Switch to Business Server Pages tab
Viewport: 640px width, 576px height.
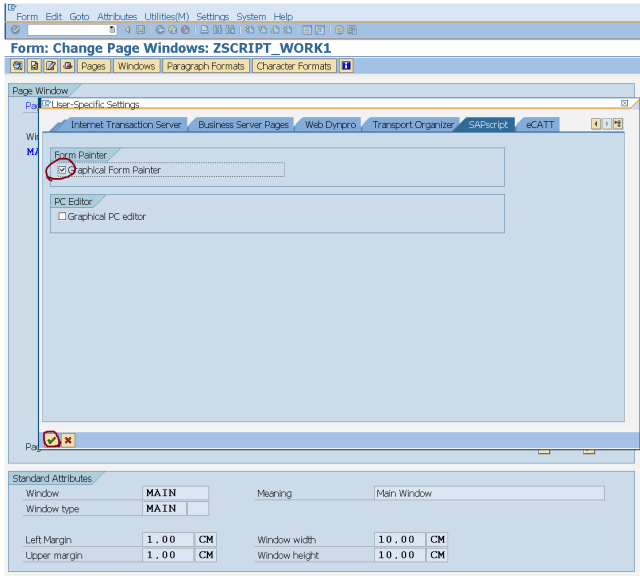tap(243, 125)
